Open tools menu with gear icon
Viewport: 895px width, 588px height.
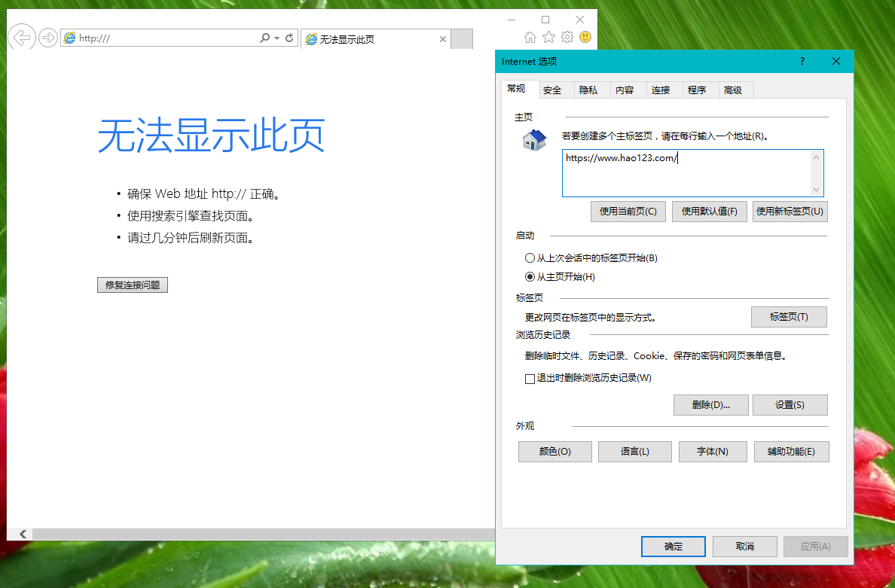pos(567,37)
